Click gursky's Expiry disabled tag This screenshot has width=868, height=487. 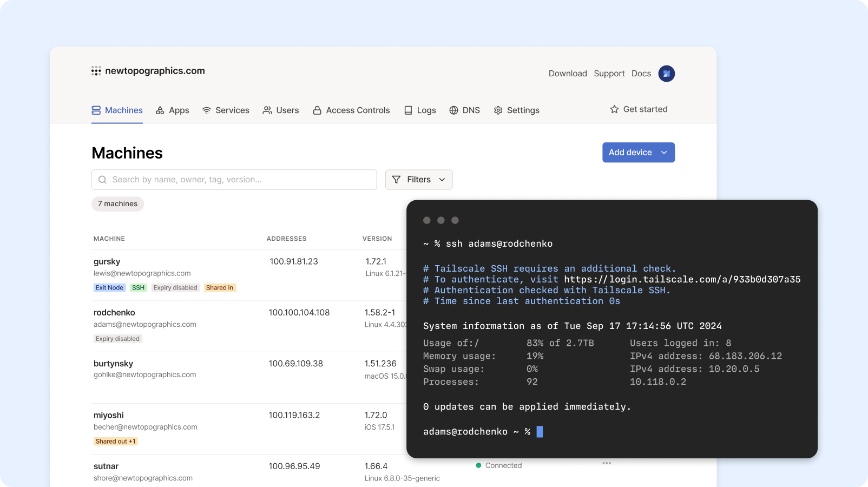(175, 288)
